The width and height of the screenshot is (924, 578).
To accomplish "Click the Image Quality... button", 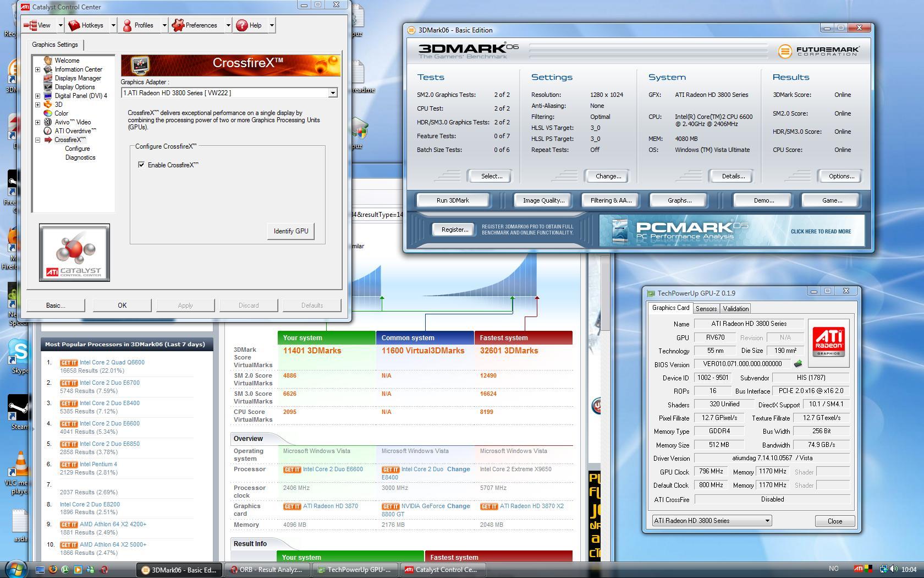I will click(x=543, y=200).
